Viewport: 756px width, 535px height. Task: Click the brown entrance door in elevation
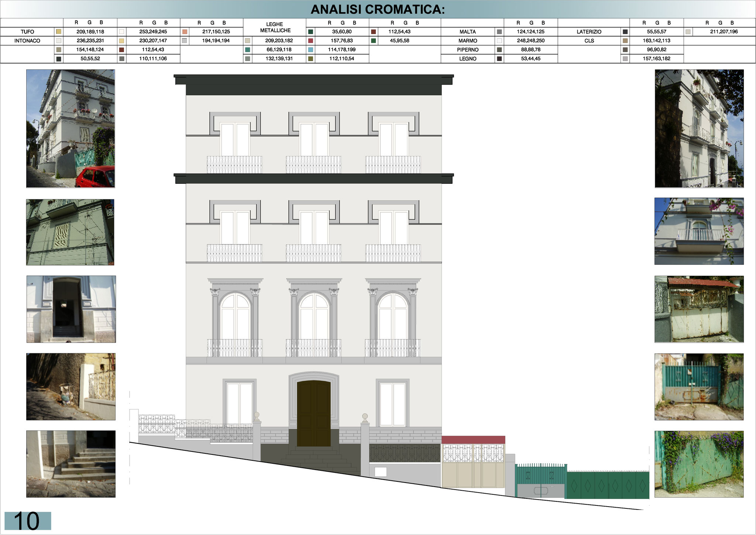point(313,413)
